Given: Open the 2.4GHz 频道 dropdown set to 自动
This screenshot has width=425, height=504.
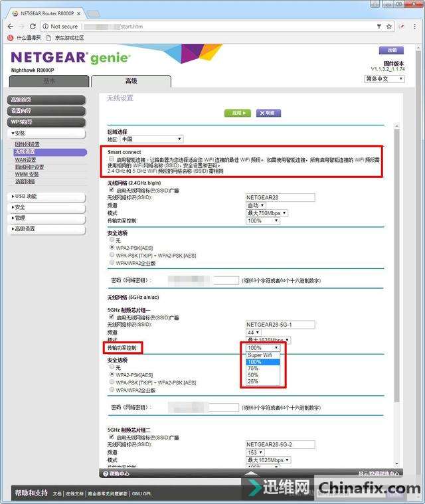Looking at the screenshot, I should tap(256, 205).
